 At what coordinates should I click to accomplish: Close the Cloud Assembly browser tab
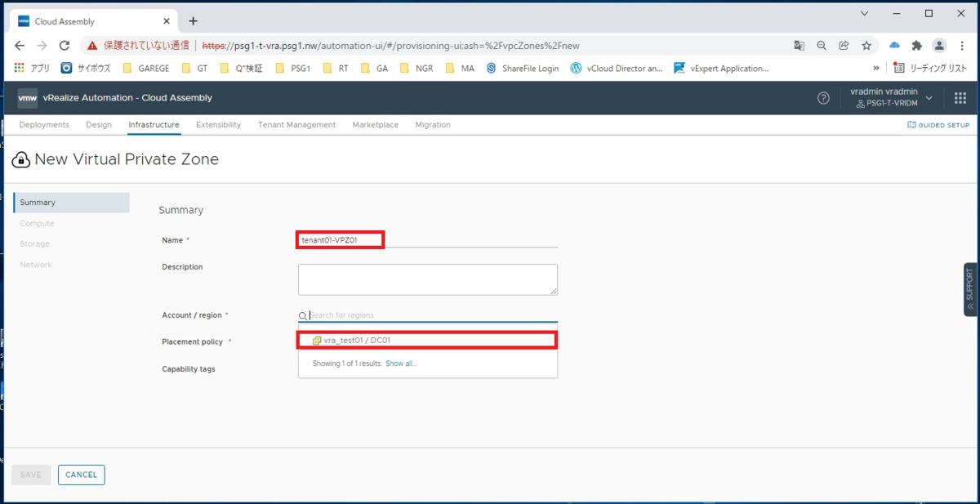(x=166, y=21)
